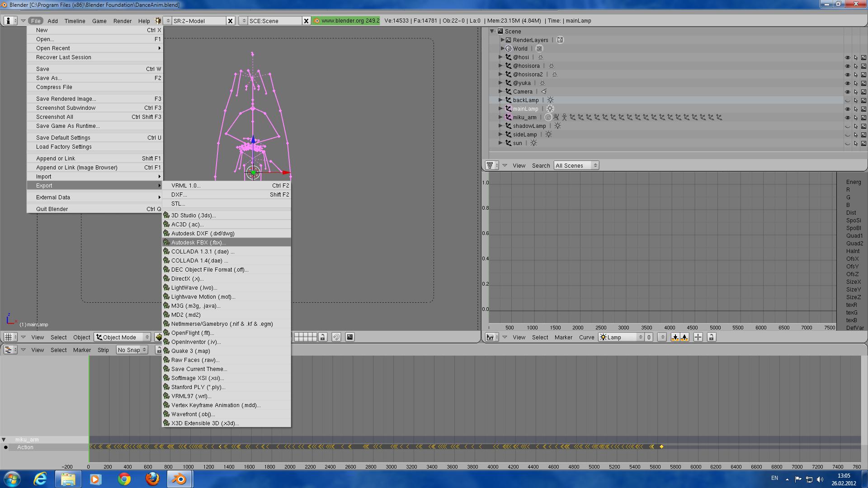The width and height of the screenshot is (868, 488).
Task: Choose Wavefront (.obj) from Export submenu
Action: pyautogui.click(x=226, y=414)
